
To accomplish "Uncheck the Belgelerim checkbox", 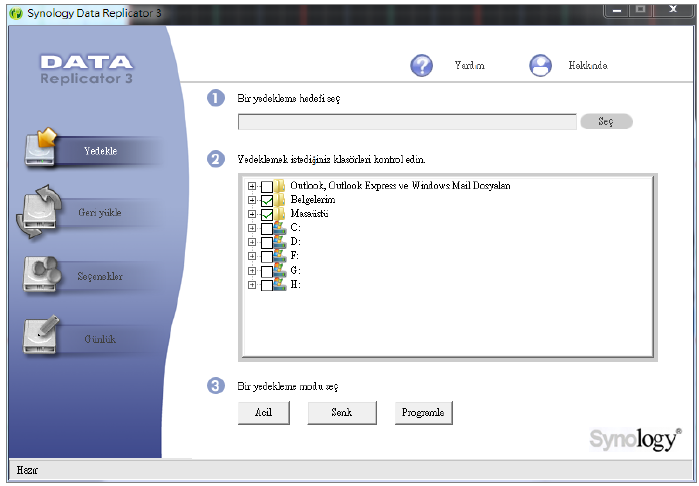I will tap(266, 201).
